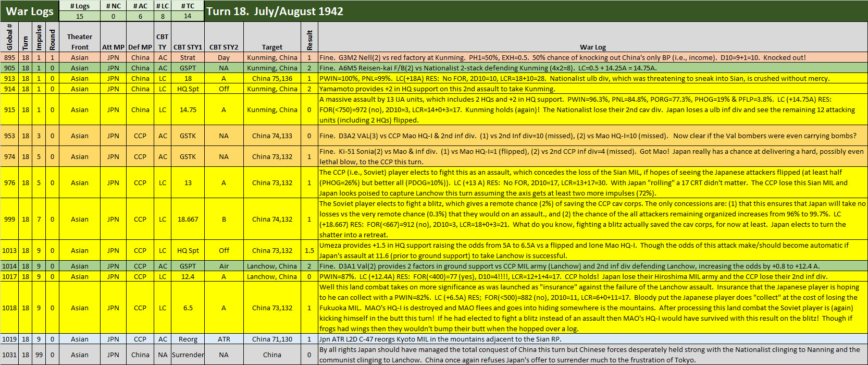The width and height of the screenshot is (868, 365).
Task: Select the War Log column header
Action: 593,47
